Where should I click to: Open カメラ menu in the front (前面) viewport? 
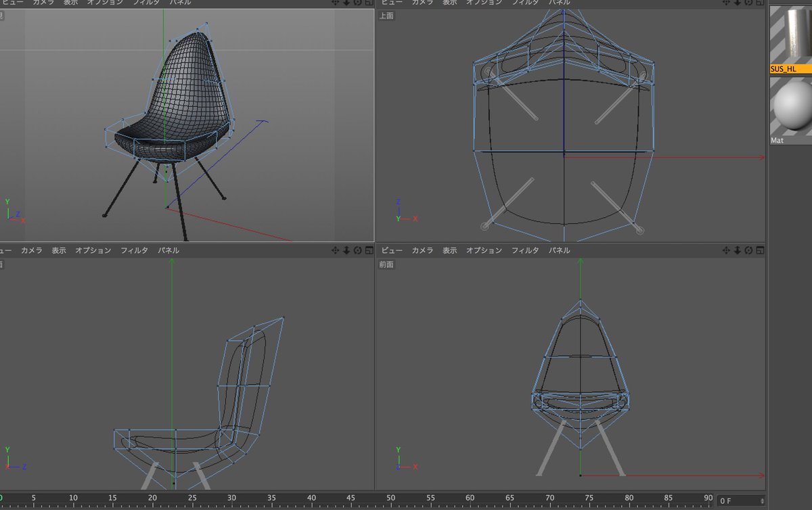[423, 250]
